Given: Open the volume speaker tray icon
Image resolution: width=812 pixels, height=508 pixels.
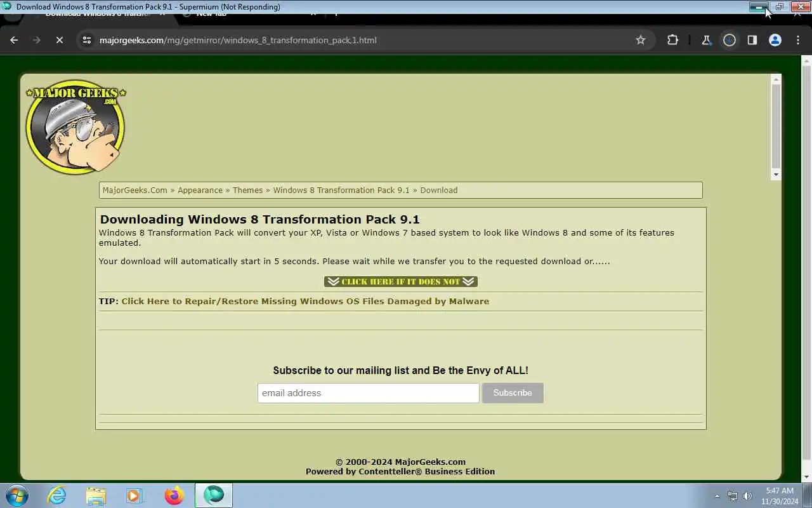Looking at the screenshot, I should 748,496.
